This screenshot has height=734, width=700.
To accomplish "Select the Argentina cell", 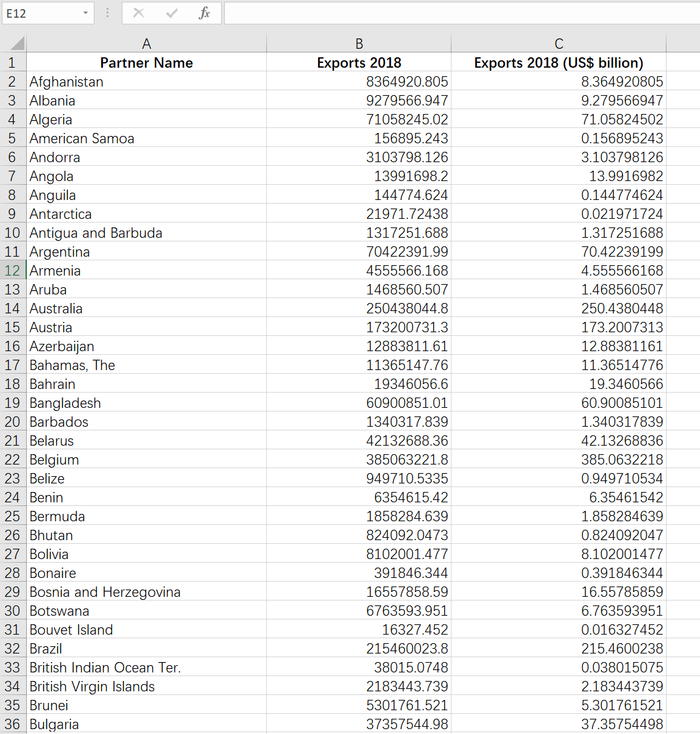I will click(x=146, y=251).
